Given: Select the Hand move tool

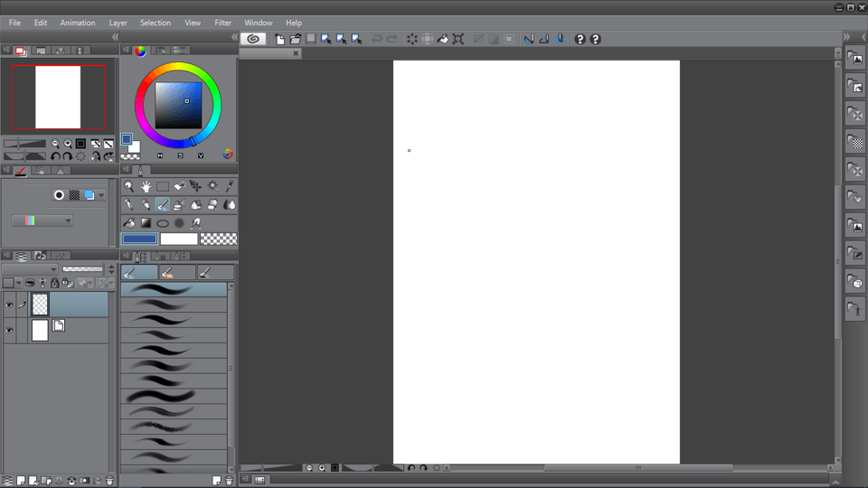Looking at the screenshot, I should [146, 186].
